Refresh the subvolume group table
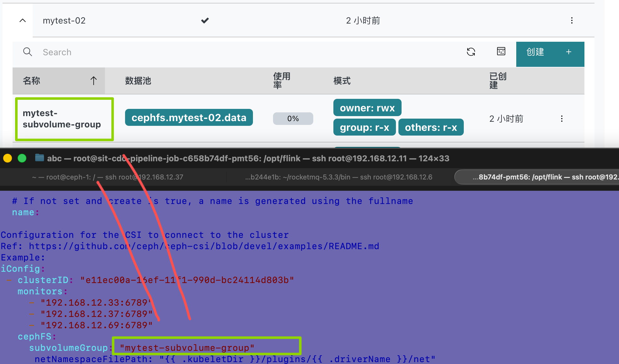This screenshot has height=364, width=619. 471,52
